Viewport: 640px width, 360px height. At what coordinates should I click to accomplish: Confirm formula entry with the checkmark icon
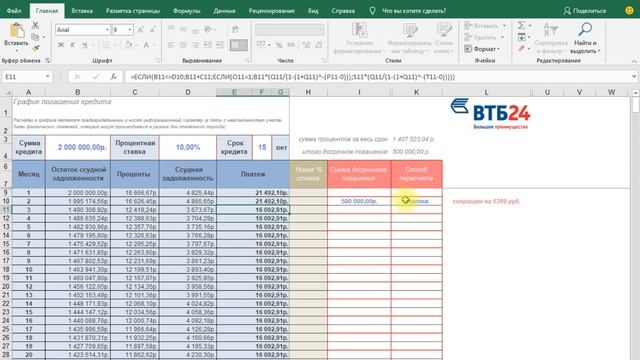95,76
